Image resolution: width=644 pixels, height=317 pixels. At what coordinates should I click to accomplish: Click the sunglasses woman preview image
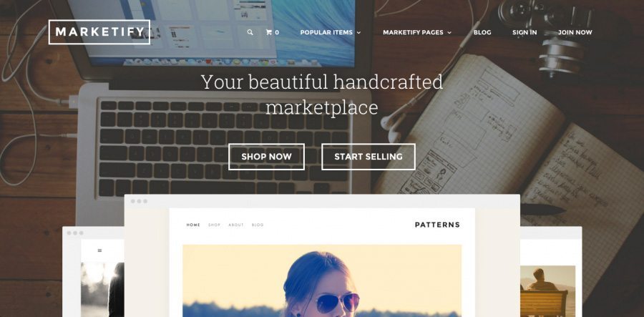(322, 281)
